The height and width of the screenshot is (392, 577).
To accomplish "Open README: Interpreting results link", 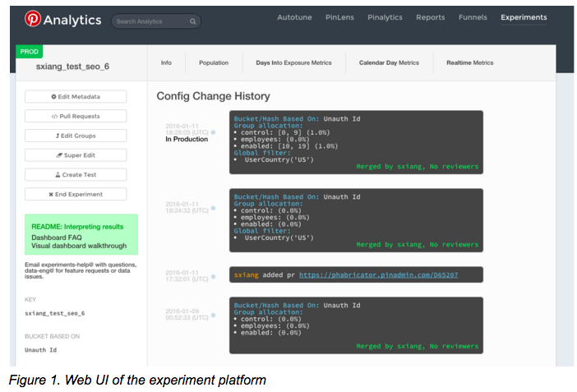I will click(x=77, y=227).
